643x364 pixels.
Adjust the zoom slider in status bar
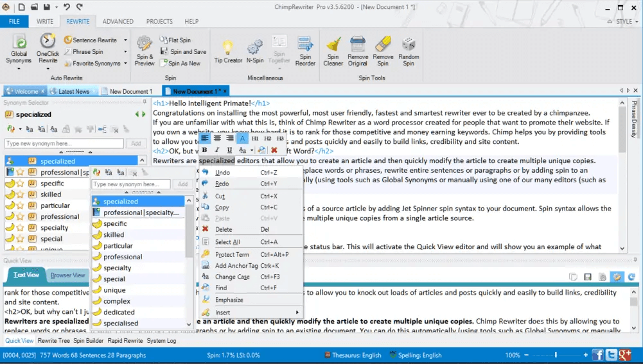(x=556, y=355)
